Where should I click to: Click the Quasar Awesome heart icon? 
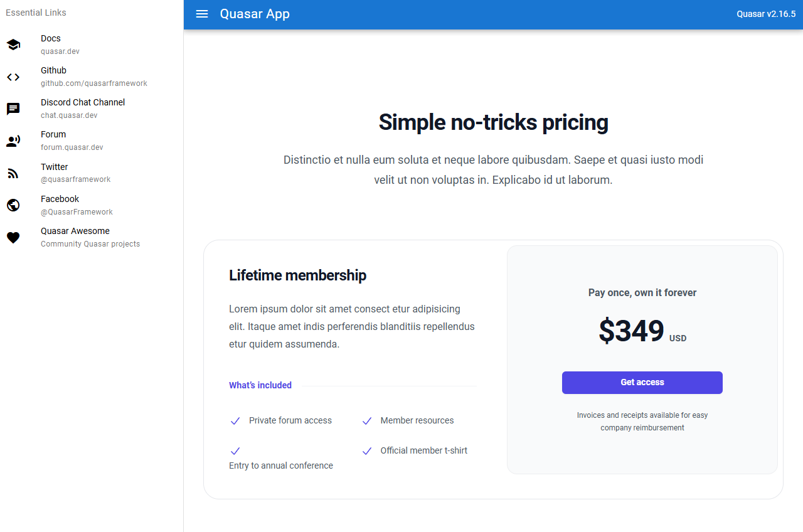click(x=13, y=237)
